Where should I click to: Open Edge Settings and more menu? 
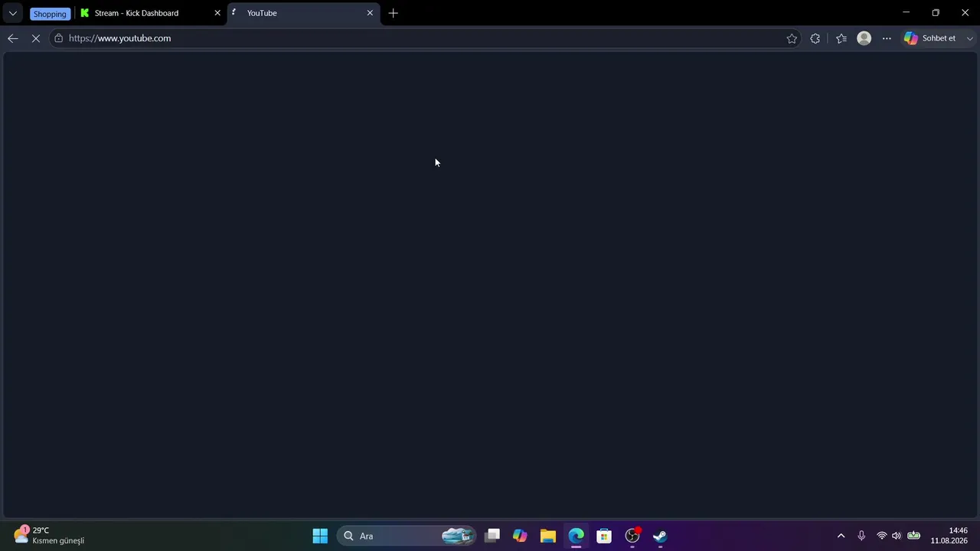(887, 38)
